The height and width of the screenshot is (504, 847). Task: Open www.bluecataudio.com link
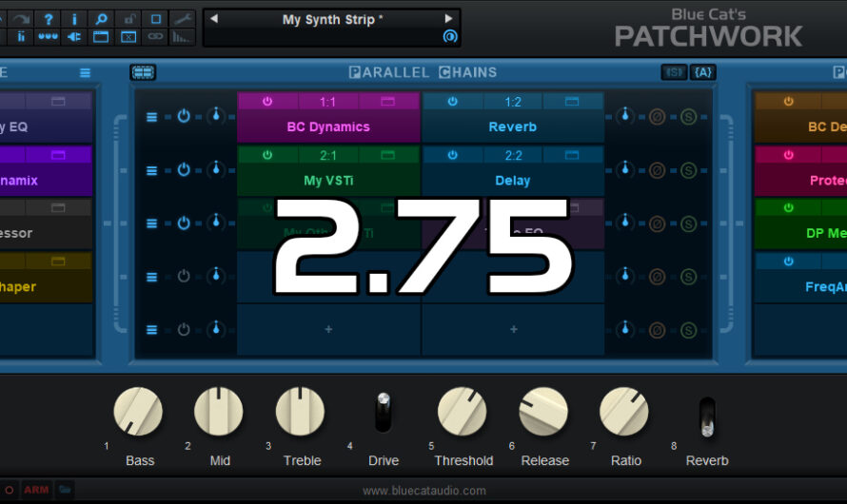[x=424, y=491]
